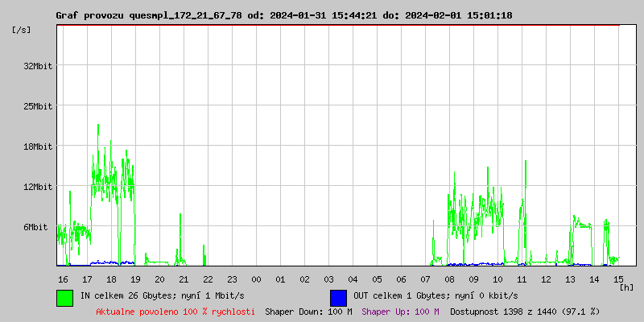Select the 25Mbit y-axis label
Image resolution: width=644 pixels, height=322 pixels.
(38, 106)
